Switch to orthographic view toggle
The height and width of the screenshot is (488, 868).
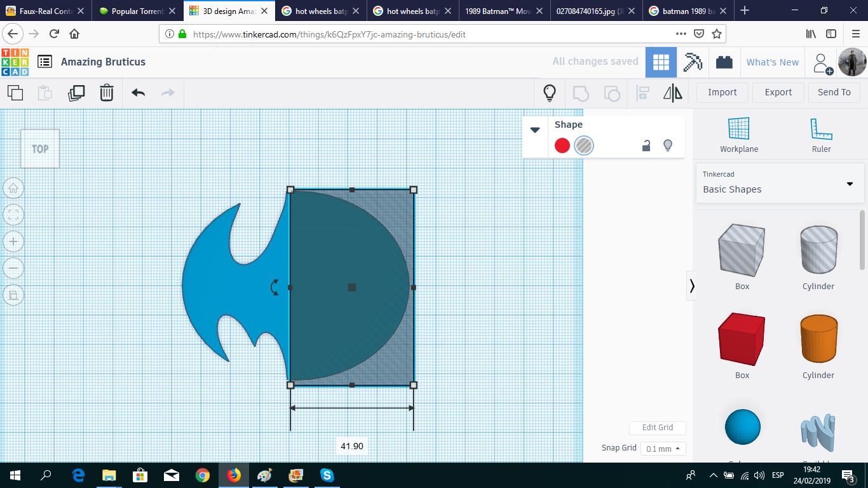point(13,295)
